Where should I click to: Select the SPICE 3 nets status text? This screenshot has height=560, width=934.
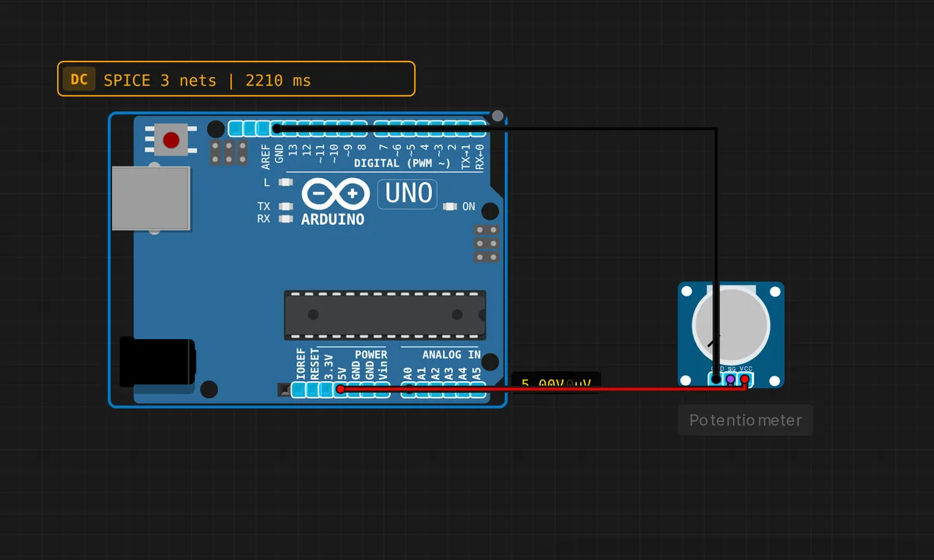point(207,80)
